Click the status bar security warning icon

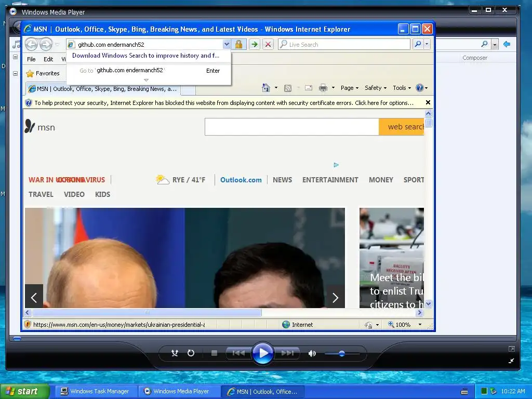[28, 324]
